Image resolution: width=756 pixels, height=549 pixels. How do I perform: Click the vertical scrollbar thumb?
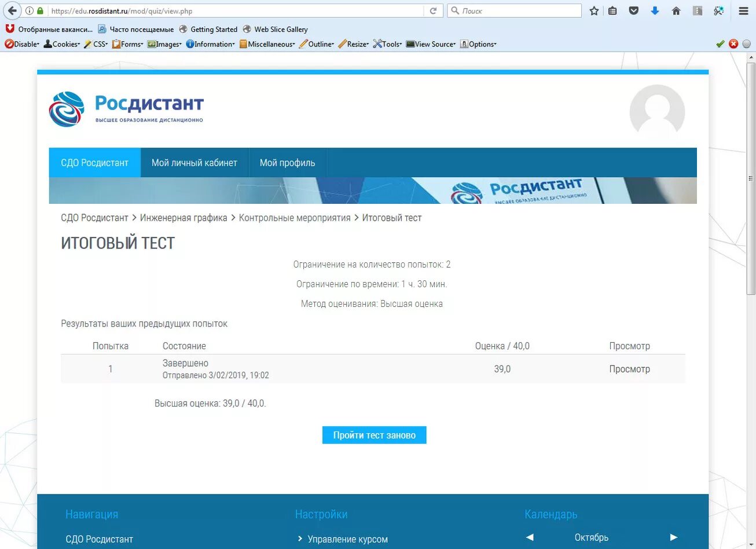[751, 180]
